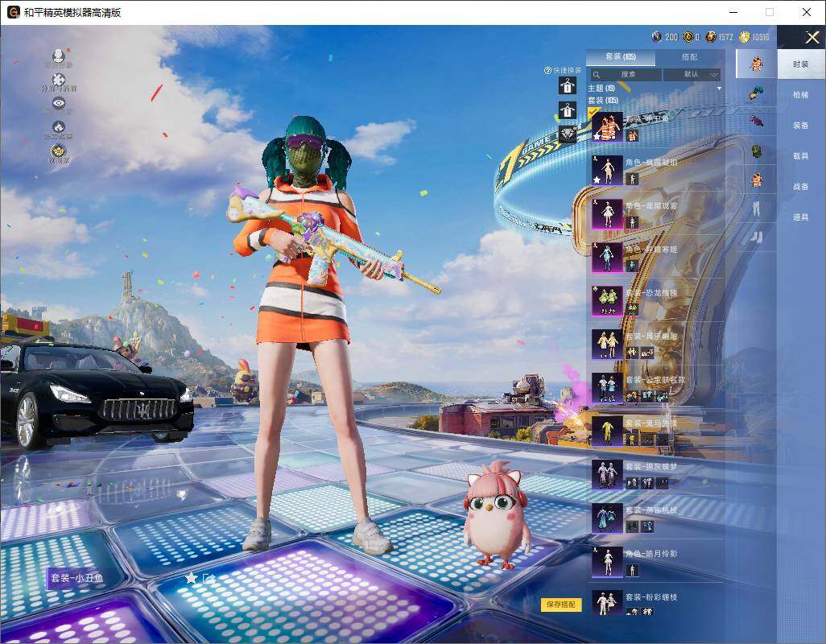Select the first hanger quick-outfit slot
Screen dimensions: 826x644
pyautogui.click(x=568, y=85)
